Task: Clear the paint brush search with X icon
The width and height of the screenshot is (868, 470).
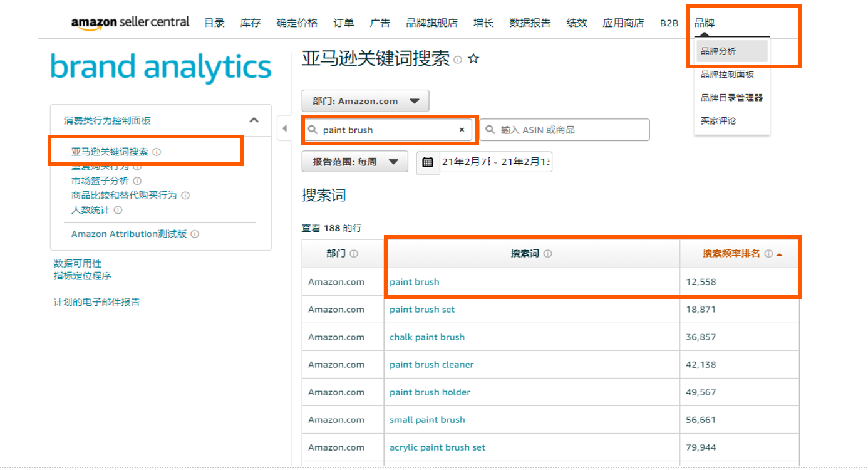Action: (462, 130)
